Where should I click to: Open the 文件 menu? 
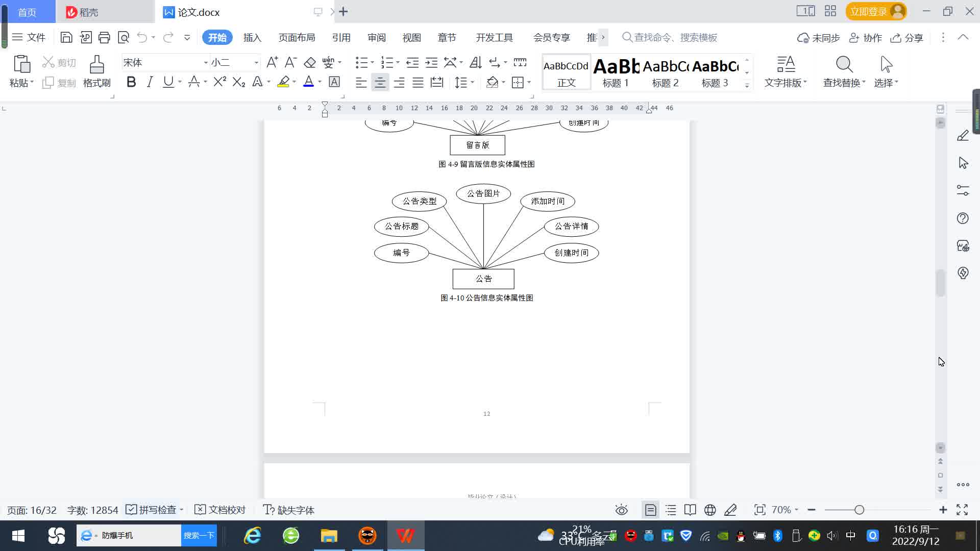[29, 37]
